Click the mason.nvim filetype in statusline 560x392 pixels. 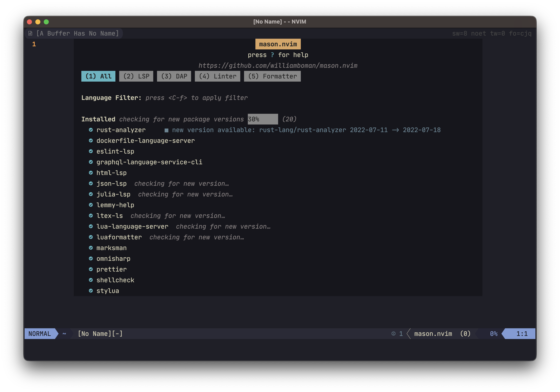click(x=433, y=334)
